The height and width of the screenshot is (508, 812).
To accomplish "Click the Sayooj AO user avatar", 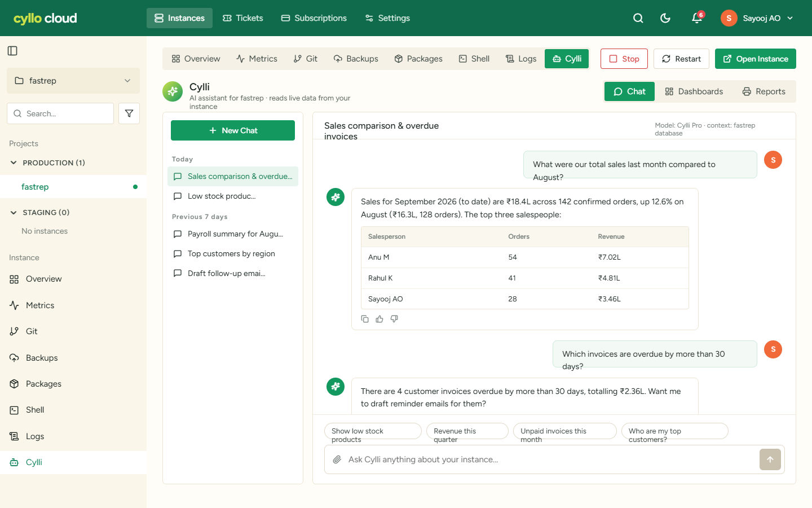I will click(x=729, y=18).
